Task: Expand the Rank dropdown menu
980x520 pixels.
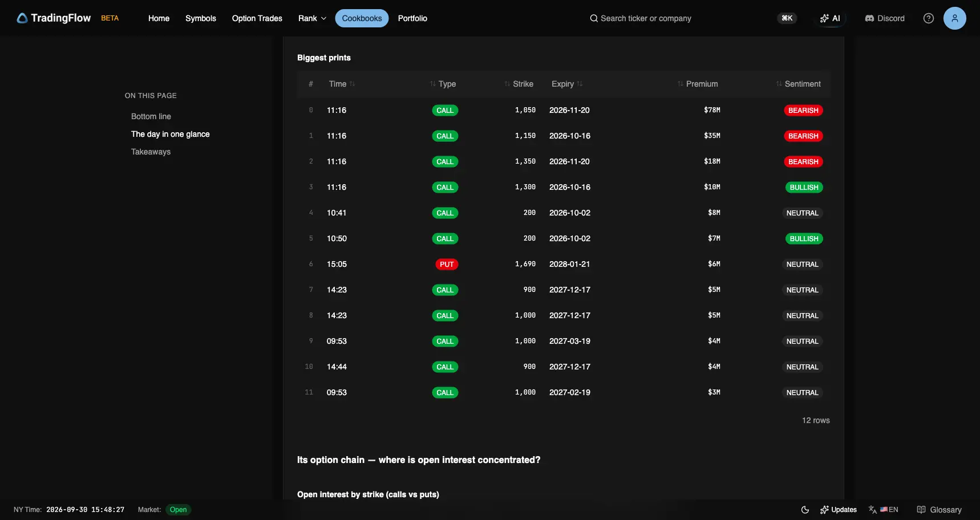Action: [x=312, y=18]
